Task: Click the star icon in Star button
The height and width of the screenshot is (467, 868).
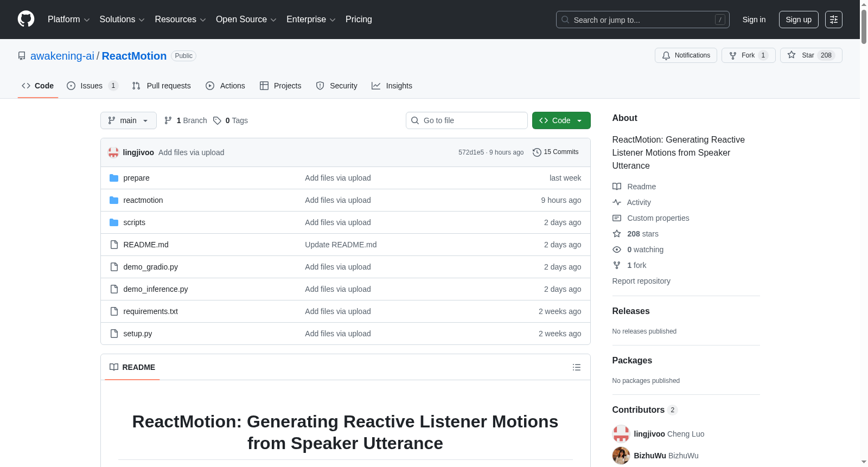Action: click(792, 55)
